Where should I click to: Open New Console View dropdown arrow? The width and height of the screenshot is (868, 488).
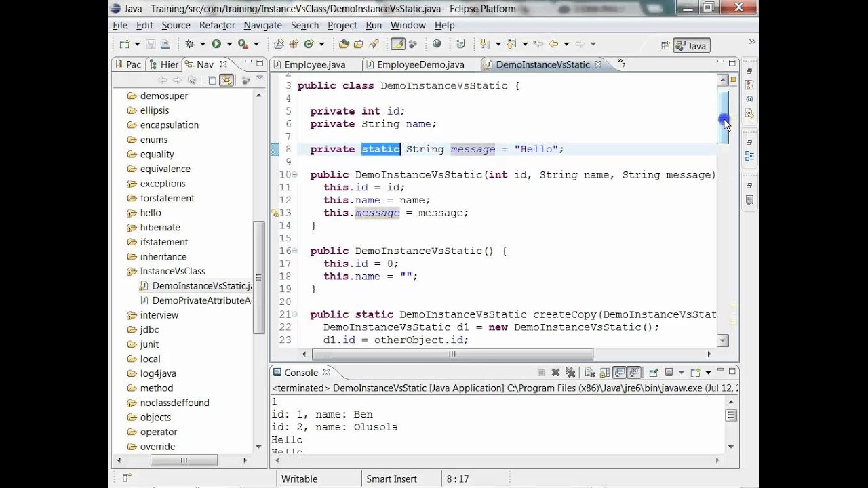pos(708,373)
